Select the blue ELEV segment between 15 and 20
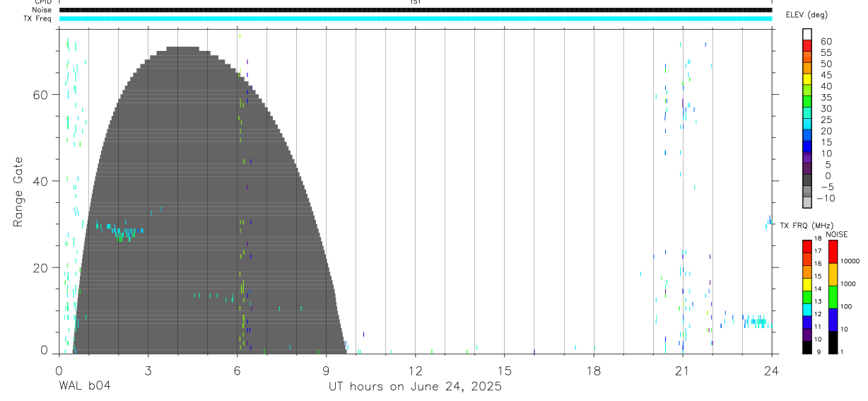Image resolution: width=868 pixels, height=401 pixels. click(x=807, y=136)
